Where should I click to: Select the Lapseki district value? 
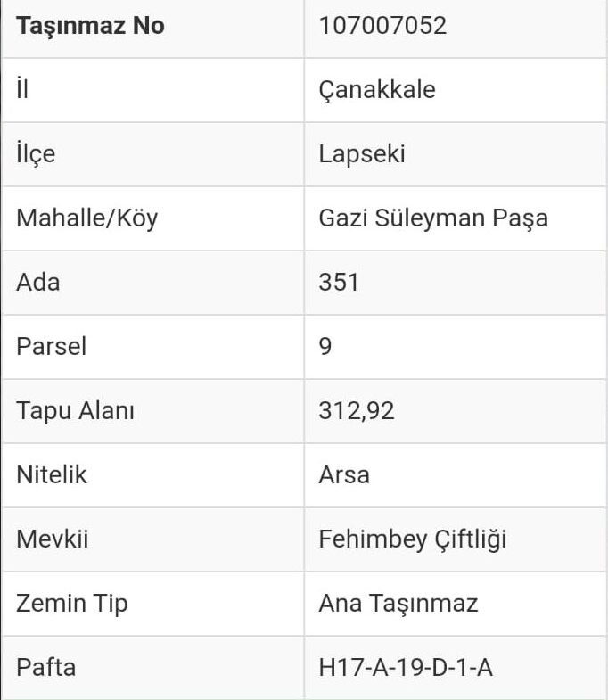click(x=362, y=154)
